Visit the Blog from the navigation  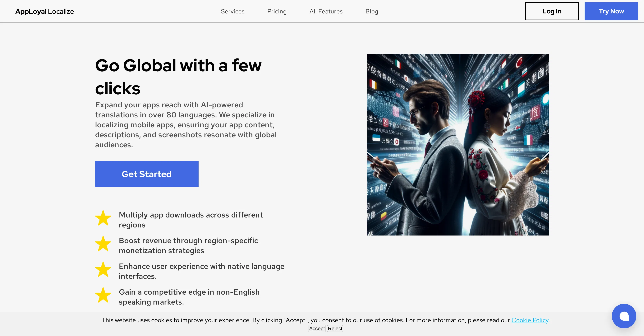[371, 12]
